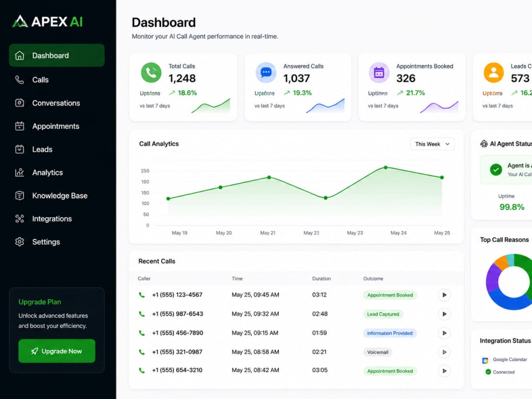Click the Appointments calendar icon in sidebar
The image size is (532, 399).
coord(20,126)
